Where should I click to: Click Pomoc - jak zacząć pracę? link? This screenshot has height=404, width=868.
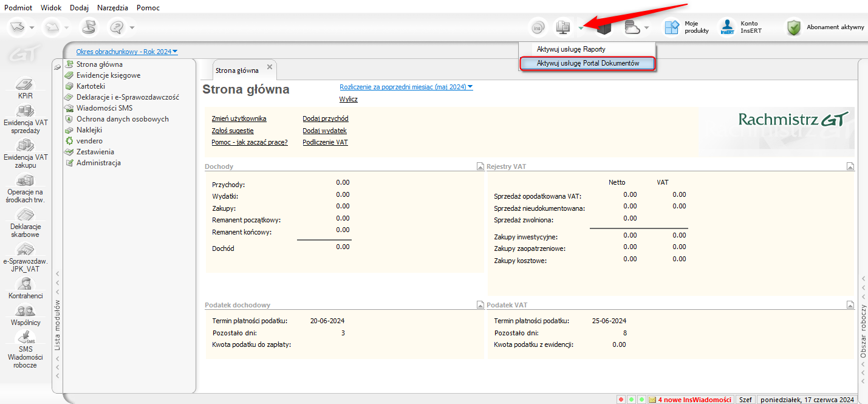pyautogui.click(x=250, y=142)
